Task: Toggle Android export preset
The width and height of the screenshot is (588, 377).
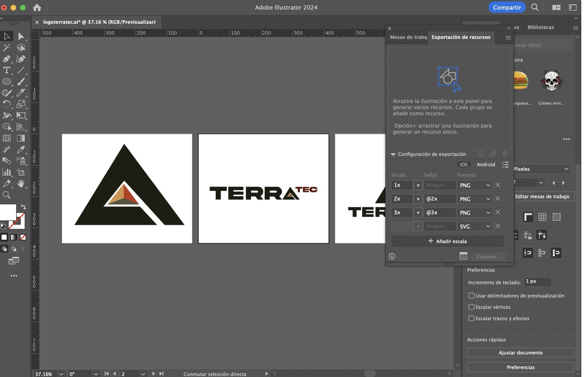Action: coord(486,164)
